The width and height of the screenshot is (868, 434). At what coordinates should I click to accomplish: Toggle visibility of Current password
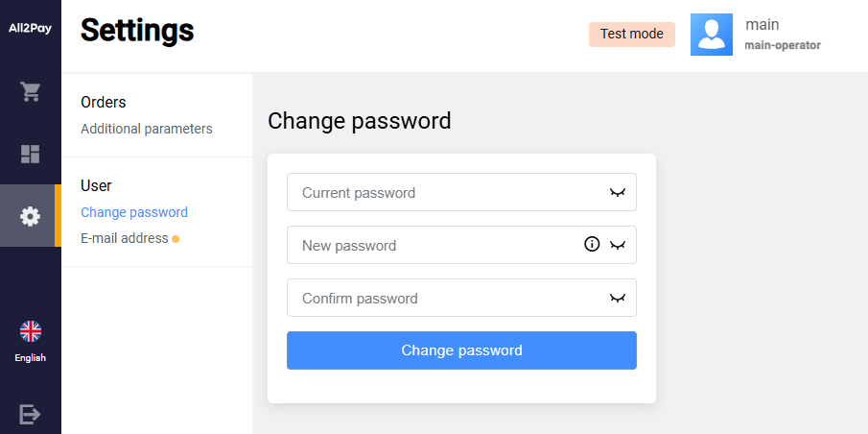click(617, 193)
